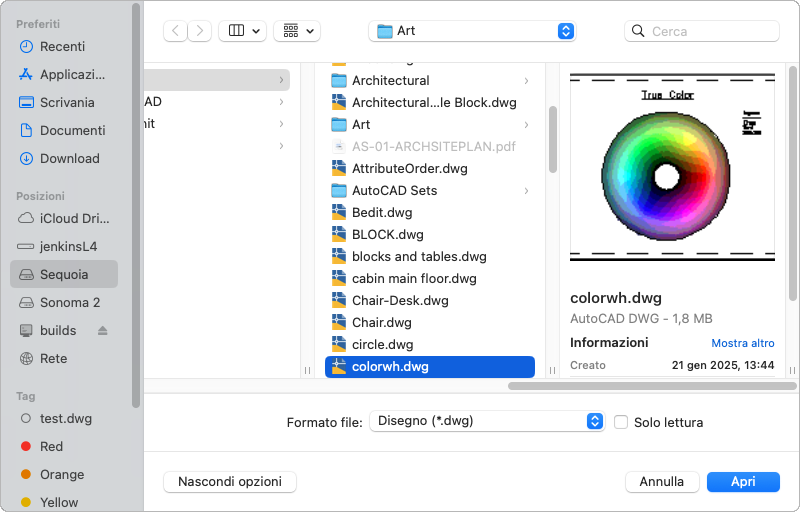Select the Download sidebar item
The image size is (800, 512).
pyautogui.click(x=69, y=159)
